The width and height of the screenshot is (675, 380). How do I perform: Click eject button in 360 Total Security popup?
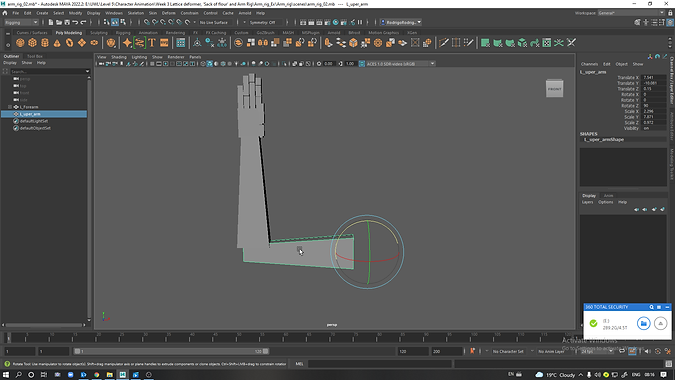(x=660, y=323)
